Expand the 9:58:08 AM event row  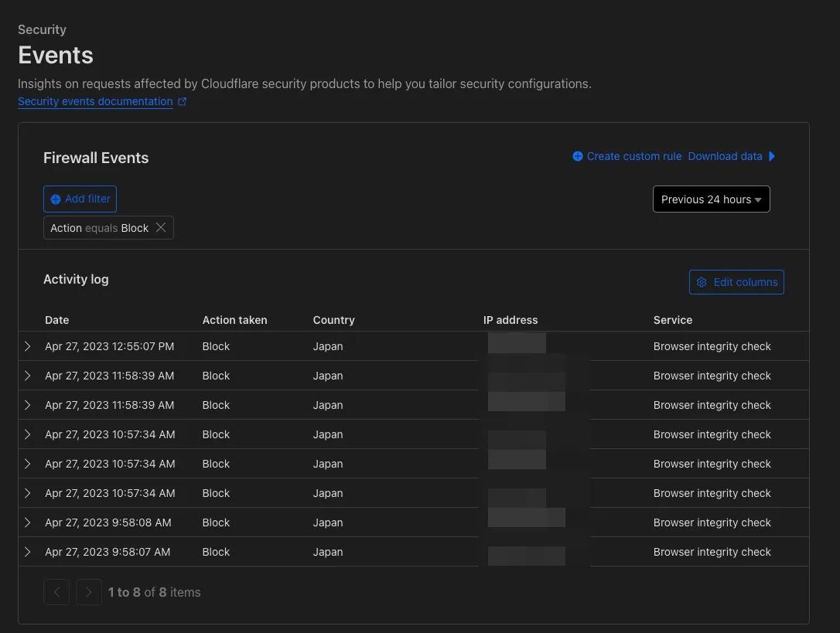click(28, 522)
